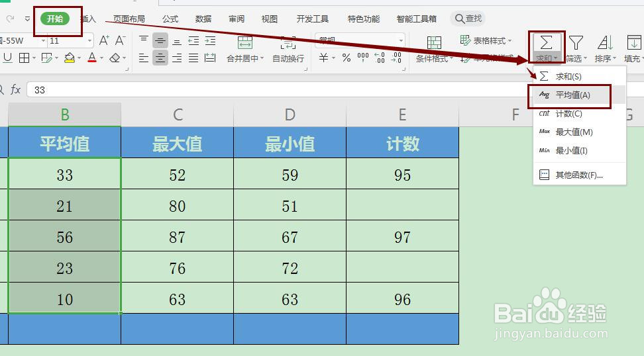Switch to the 开始 tab

55,19
